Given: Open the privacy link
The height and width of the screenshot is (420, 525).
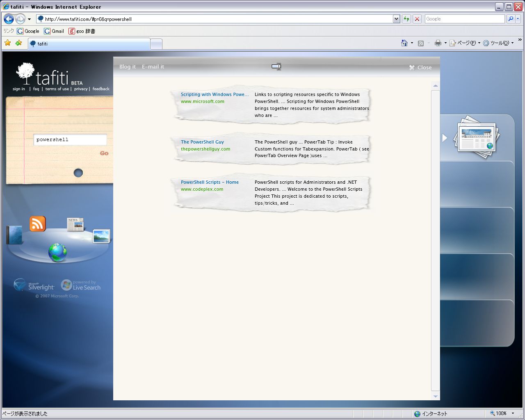Looking at the screenshot, I should click(x=81, y=89).
